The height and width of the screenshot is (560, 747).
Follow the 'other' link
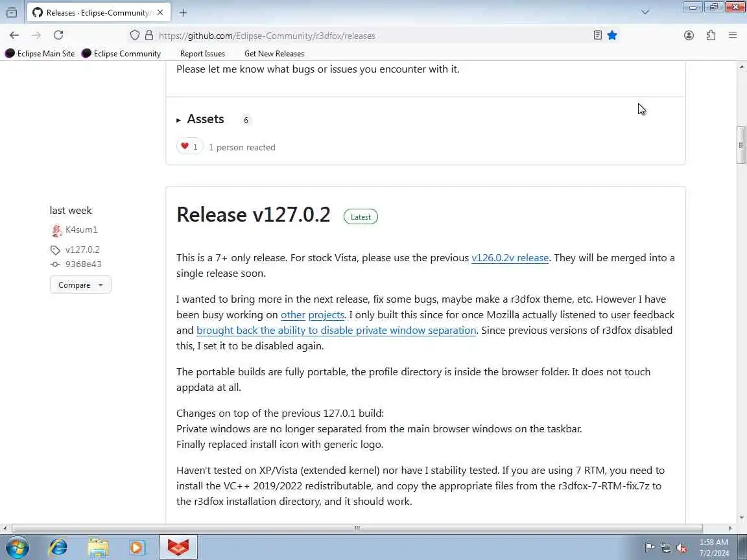(293, 315)
